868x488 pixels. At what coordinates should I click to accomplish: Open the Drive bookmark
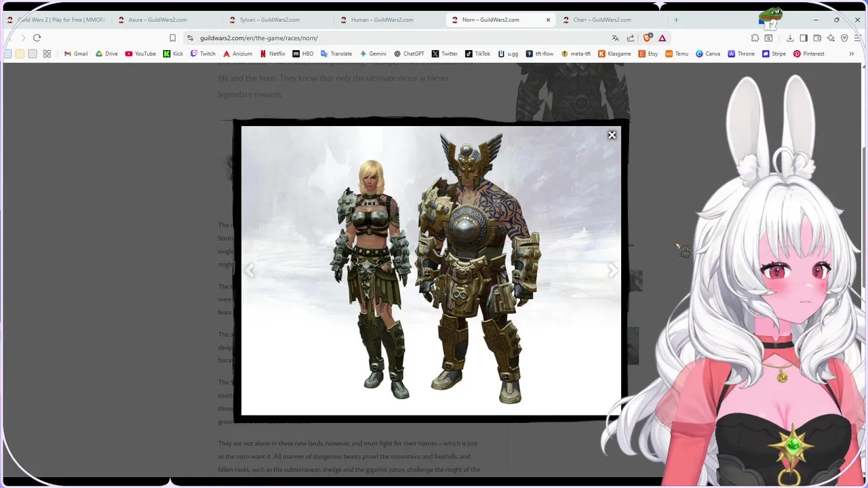[106, 54]
